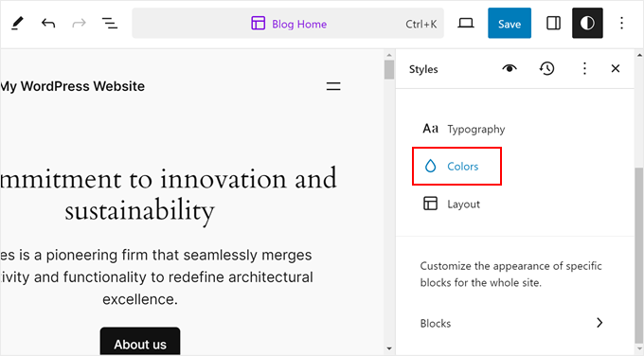The width and height of the screenshot is (644, 356).
Task: Toggle the Style Book eye icon
Action: [510, 68]
